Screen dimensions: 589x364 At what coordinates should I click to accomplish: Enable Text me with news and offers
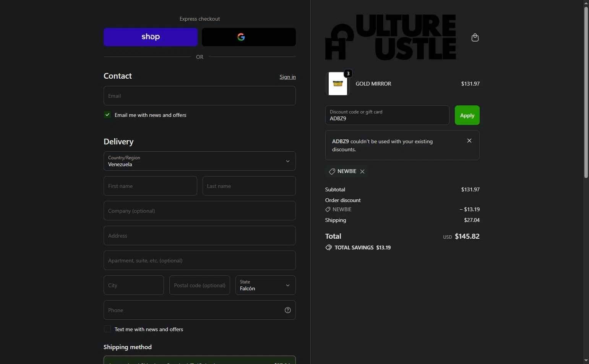click(x=107, y=329)
